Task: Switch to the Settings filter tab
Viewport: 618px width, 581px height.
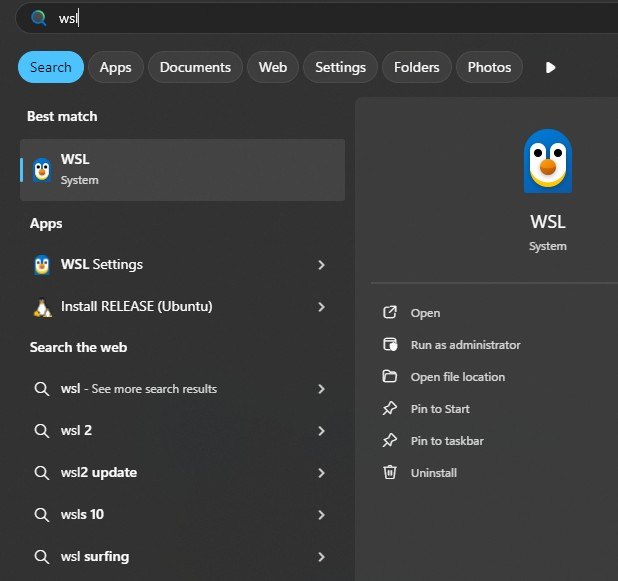Action: (x=340, y=67)
